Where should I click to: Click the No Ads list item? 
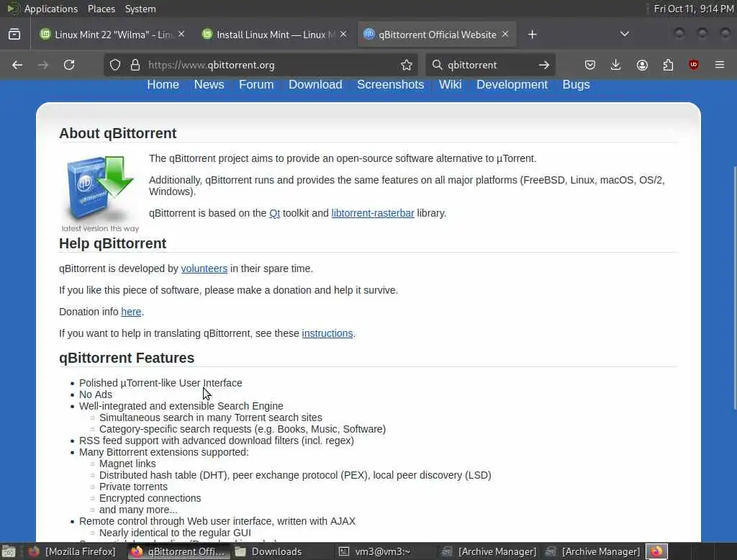(x=96, y=394)
